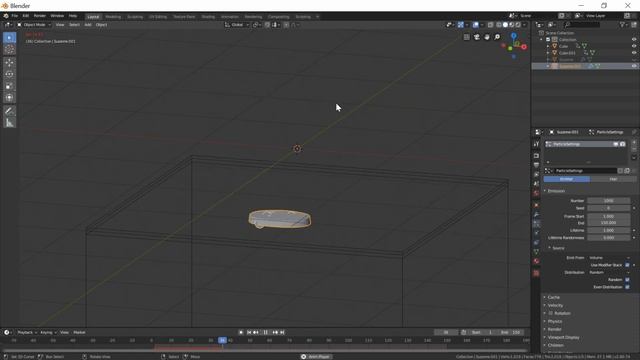
Task: Hide the Collection in the outliner
Action: click(634, 40)
